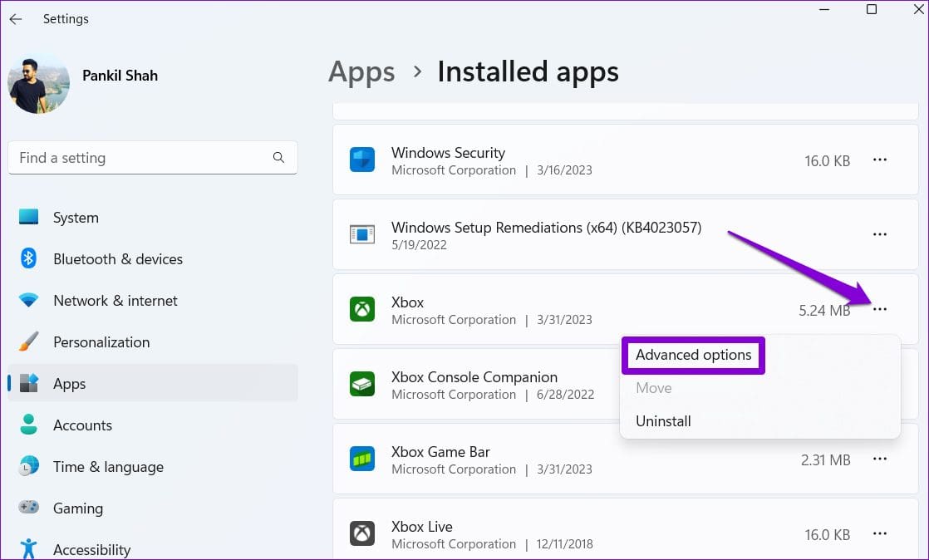Click the Find a setting search box

pos(152,158)
